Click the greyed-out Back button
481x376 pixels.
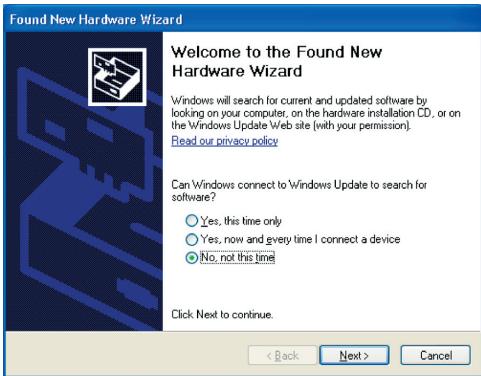point(282,355)
